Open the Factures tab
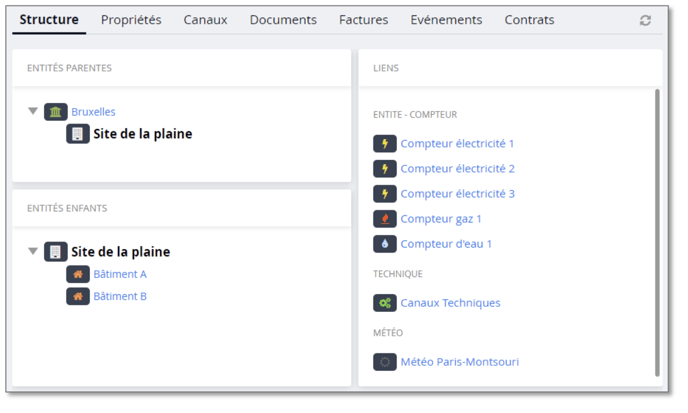This screenshot has width=688, height=413. pyautogui.click(x=364, y=20)
